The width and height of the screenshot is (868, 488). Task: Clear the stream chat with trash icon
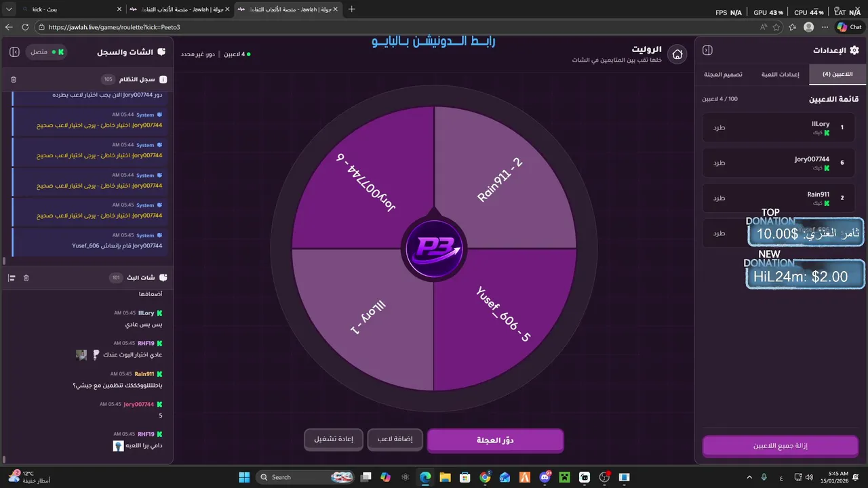click(x=26, y=278)
